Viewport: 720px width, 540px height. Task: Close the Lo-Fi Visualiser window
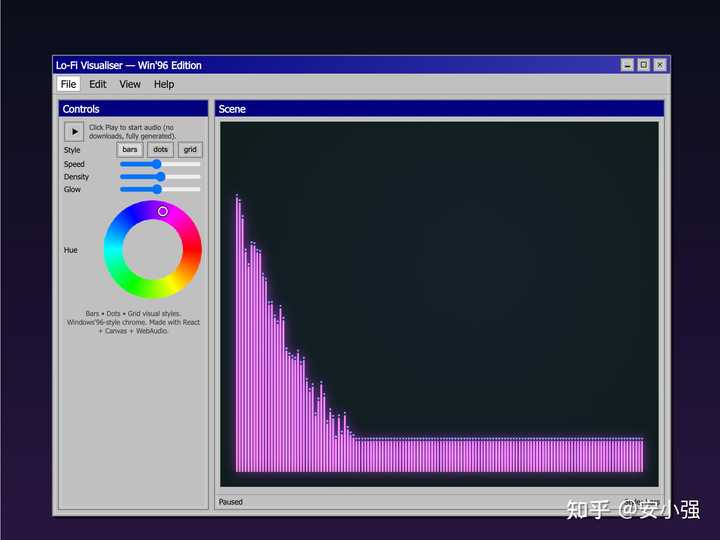(x=659, y=65)
